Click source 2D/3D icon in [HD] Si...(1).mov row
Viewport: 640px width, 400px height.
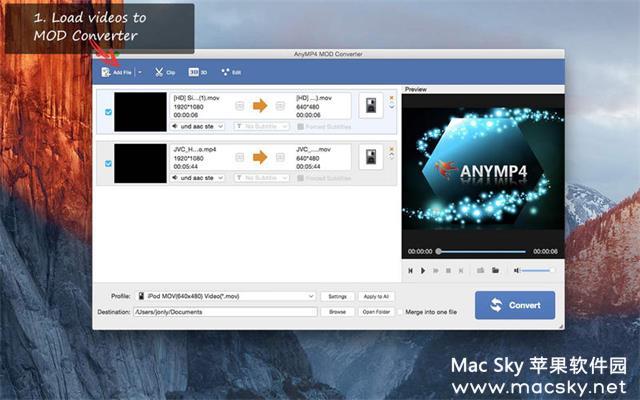(240, 106)
